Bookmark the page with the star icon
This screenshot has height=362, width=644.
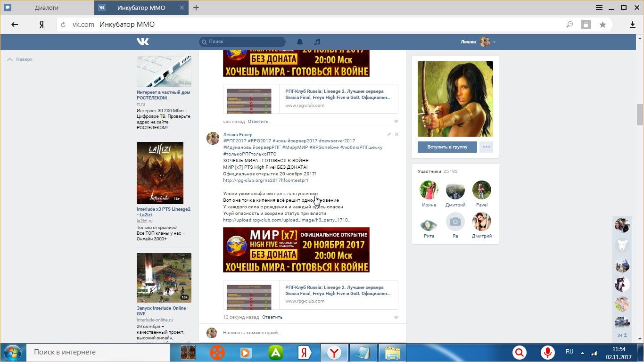603,25
